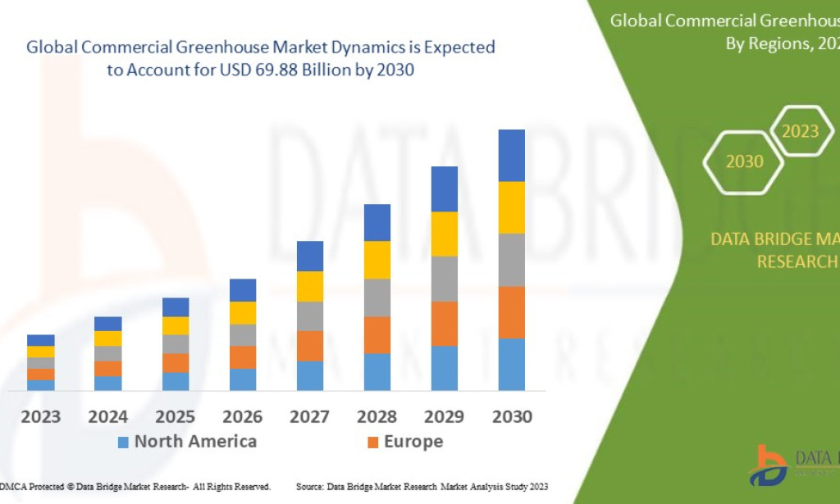
Task: Click the North America legend label
Action: pos(195,442)
